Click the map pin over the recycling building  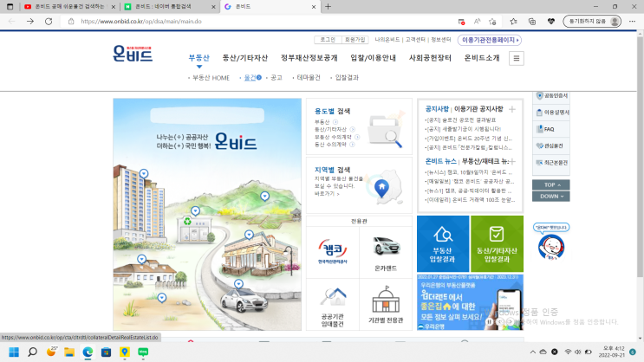tap(196, 211)
